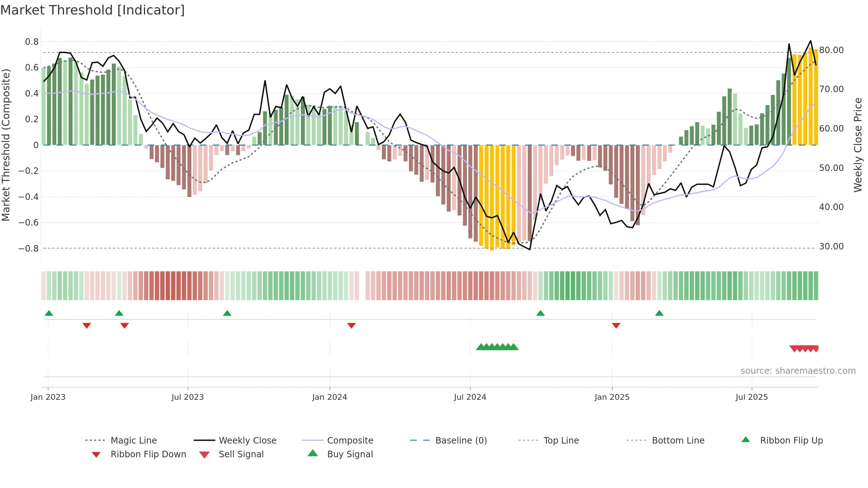
Task: Toggle the Ribbon Flip Up legend entry
Action: click(782, 440)
